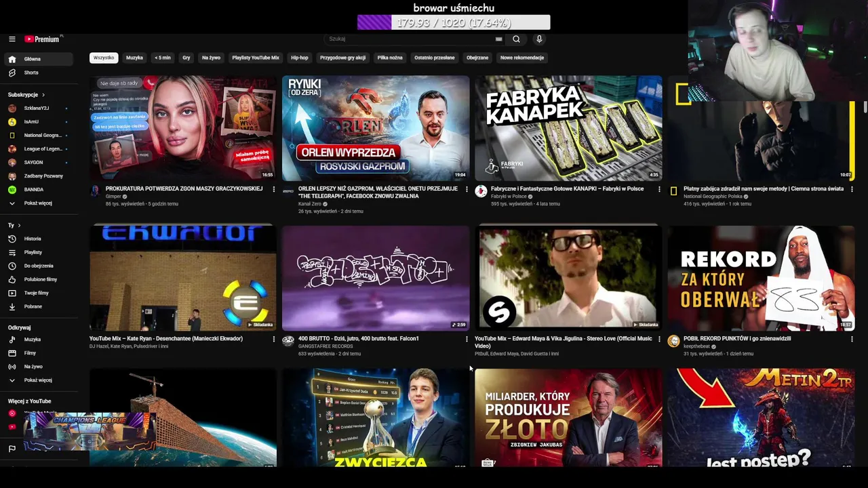
Task: Open BANNDA channel avatar in subscriptions
Action: (12, 190)
